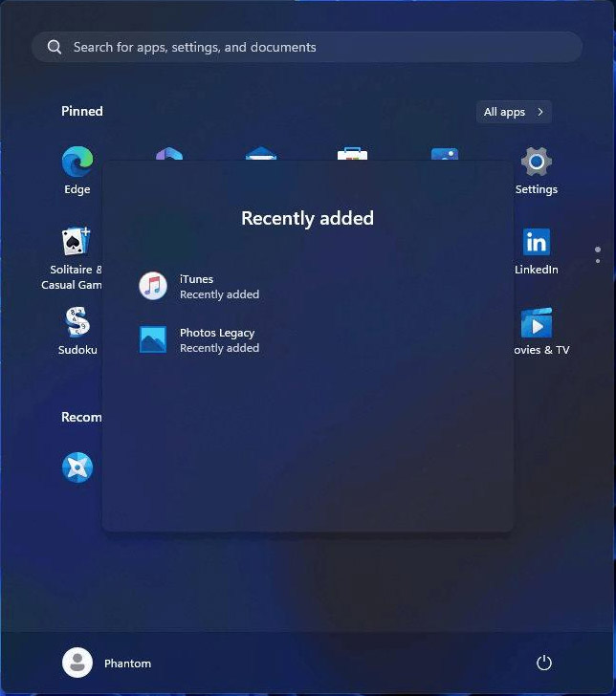The width and height of the screenshot is (616, 696).
Task: Launch the LinkedIn pinned app
Action: pos(536,242)
